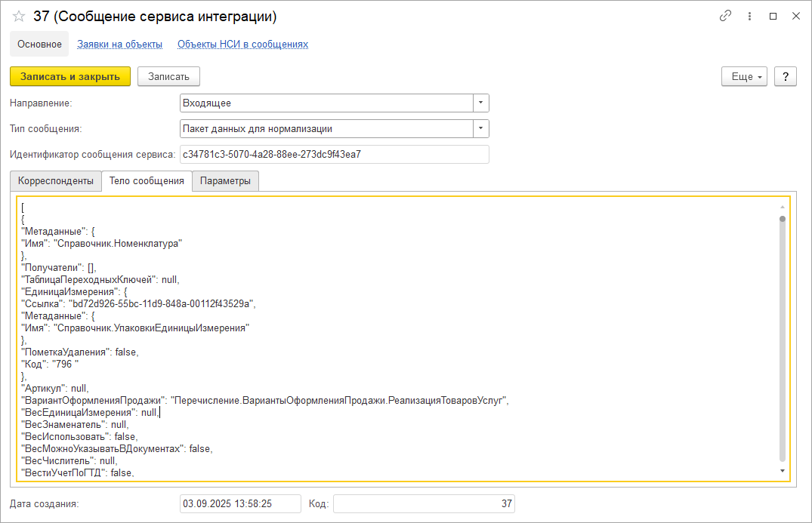Select the Параметры tab
The width and height of the screenshot is (812, 523).
click(x=225, y=181)
